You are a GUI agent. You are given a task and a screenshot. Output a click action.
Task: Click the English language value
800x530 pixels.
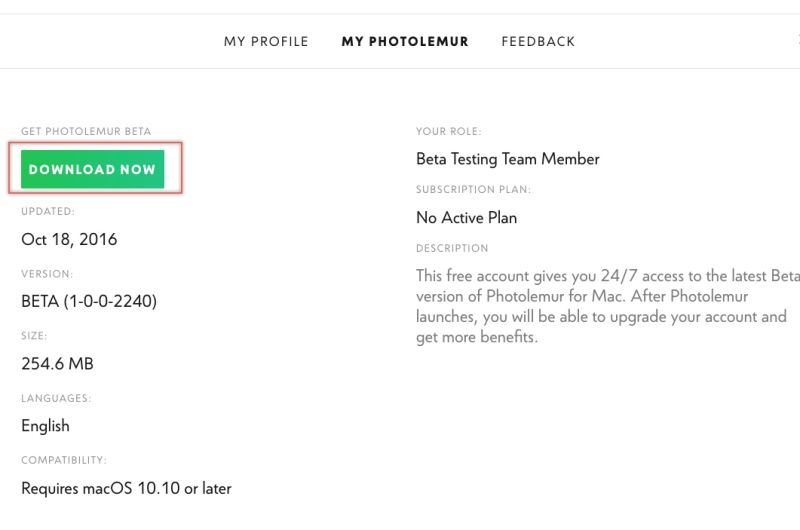[x=45, y=426]
